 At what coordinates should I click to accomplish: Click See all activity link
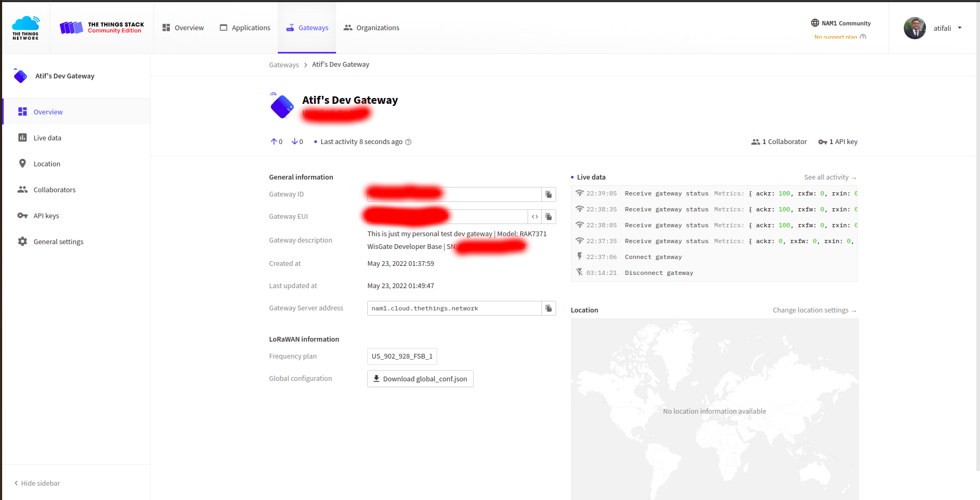click(x=830, y=177)
